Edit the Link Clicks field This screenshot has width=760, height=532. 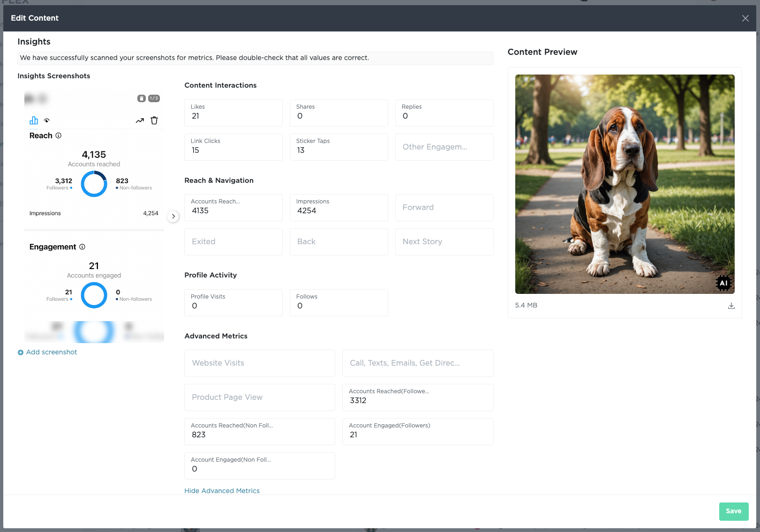tap(233, 147)
